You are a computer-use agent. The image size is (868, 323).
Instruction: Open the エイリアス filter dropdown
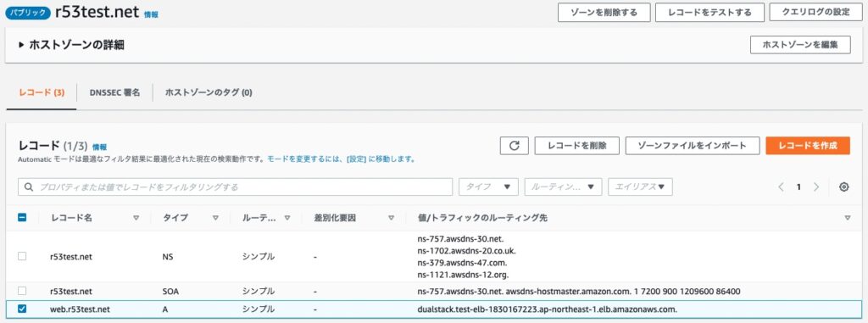pos(641,187)
